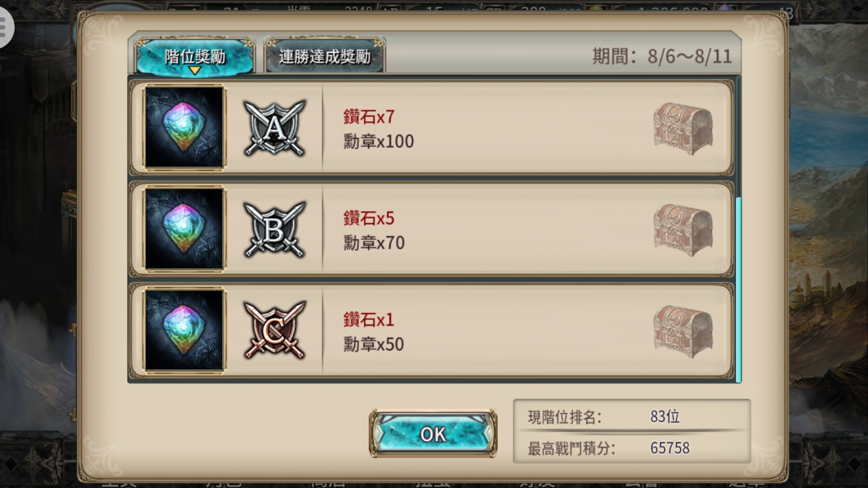This screenshot has height=488, width=868.
Task: Confirm with the OK button
Action: click(x=433, y=434)
